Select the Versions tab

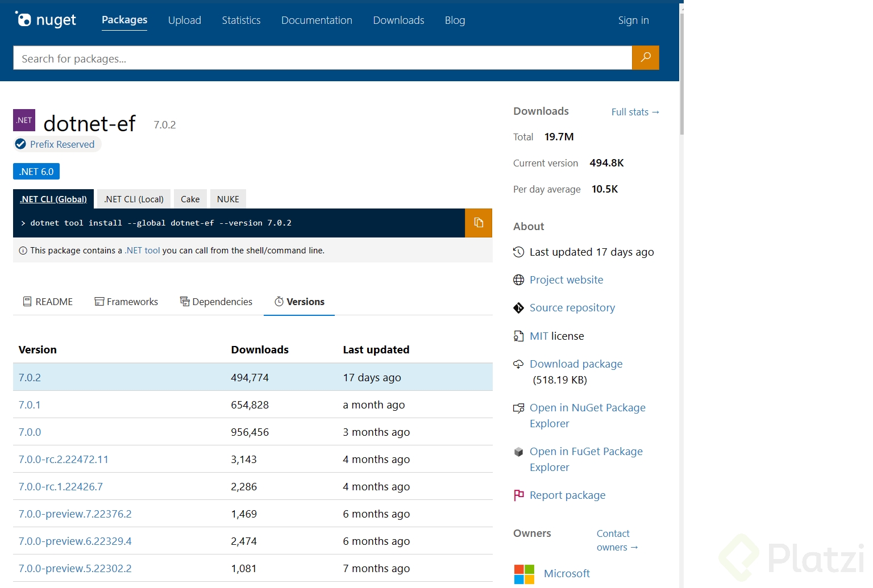click(300, 302)
